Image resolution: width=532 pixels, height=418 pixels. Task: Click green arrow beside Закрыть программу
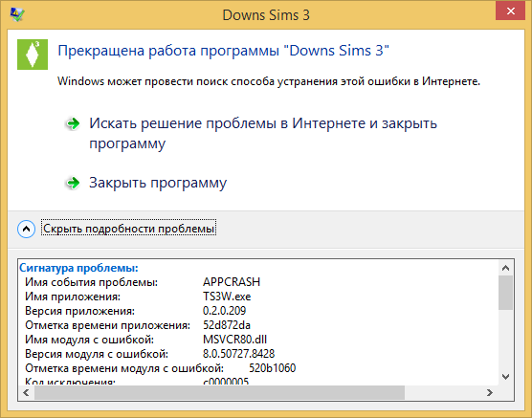73,183
